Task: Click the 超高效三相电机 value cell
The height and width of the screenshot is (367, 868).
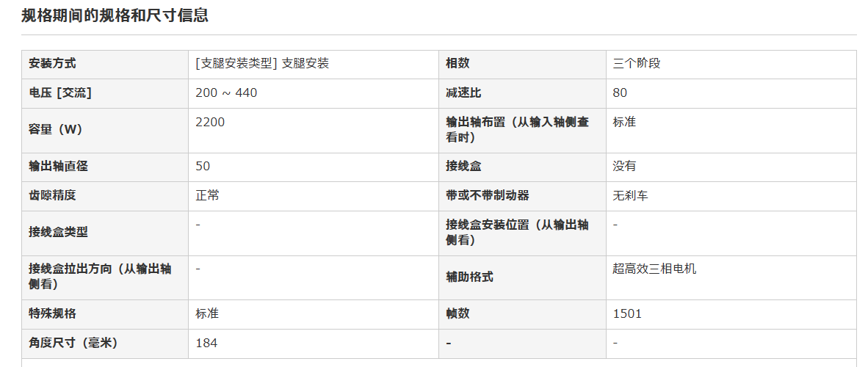Action: pyautogui.click(x=731, y=278)
